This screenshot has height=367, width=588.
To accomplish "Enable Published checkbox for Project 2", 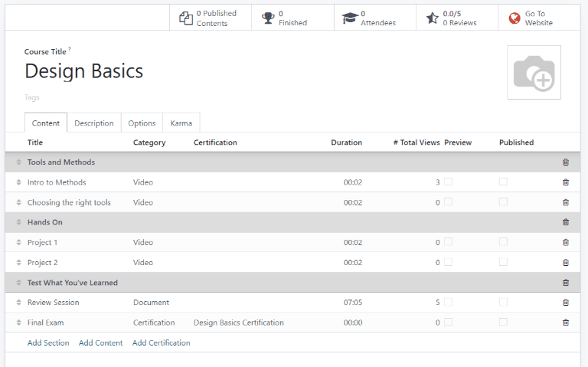I will (x=503, y=262).
